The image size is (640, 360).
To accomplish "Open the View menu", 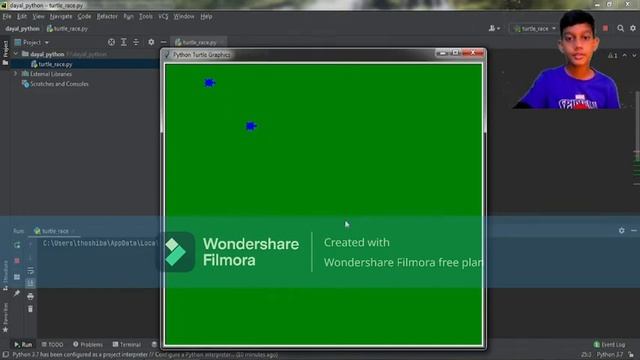I will click(38, 17).
